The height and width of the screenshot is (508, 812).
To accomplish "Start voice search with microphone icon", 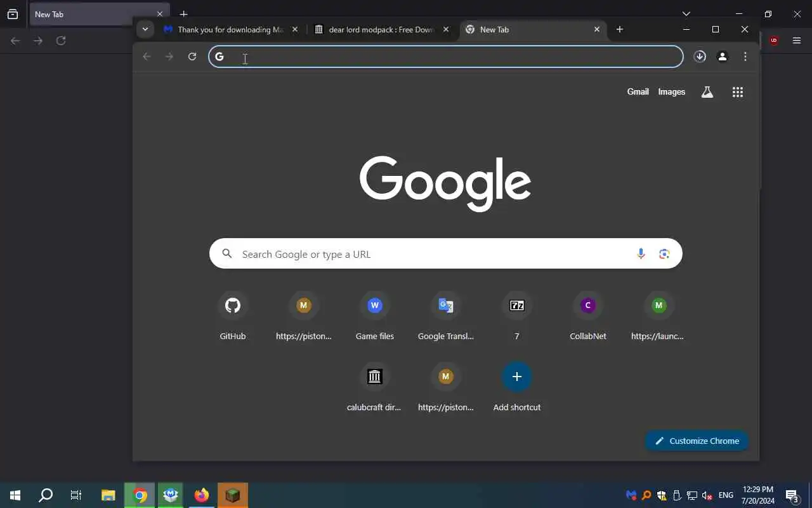I will pyautogui.click(x=641, y=254).
